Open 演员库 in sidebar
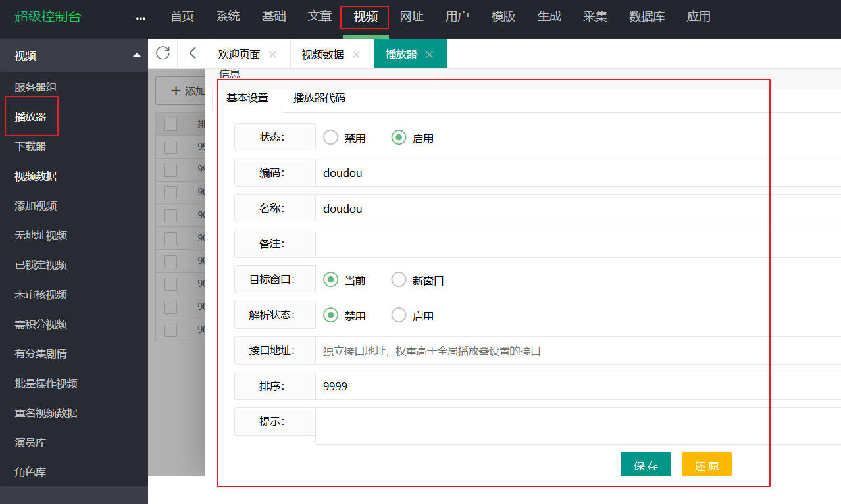This screenshot has height=504, width=841. [x=30, y=442]
